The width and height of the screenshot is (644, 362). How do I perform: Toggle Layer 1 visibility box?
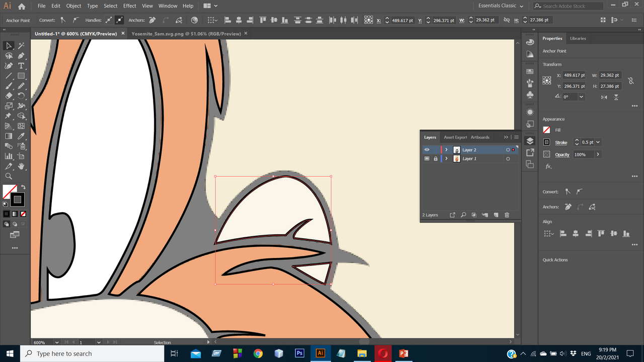click(427, 159)
